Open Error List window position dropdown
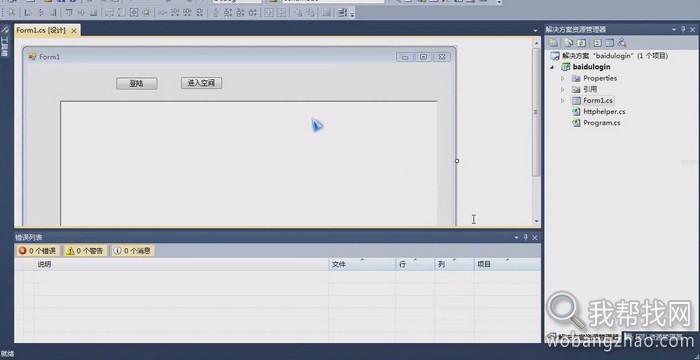The image size is (700, 360). tap(517, 238)
